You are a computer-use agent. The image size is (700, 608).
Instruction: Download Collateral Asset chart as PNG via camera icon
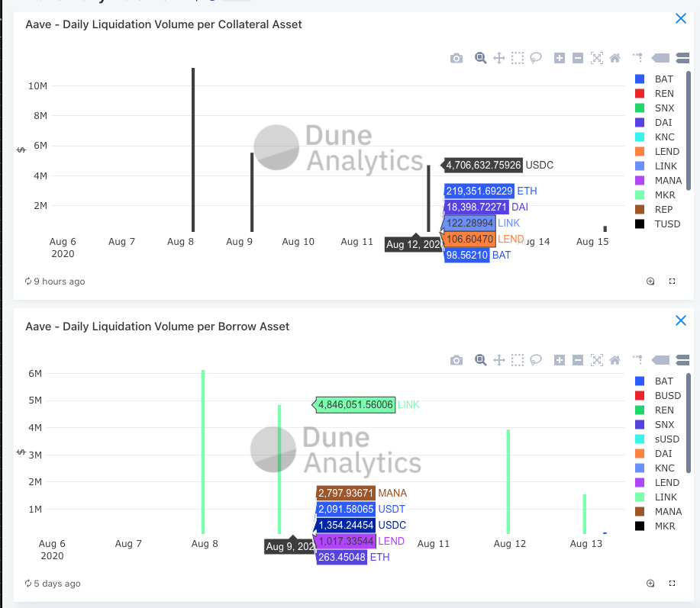coord(456,58)
